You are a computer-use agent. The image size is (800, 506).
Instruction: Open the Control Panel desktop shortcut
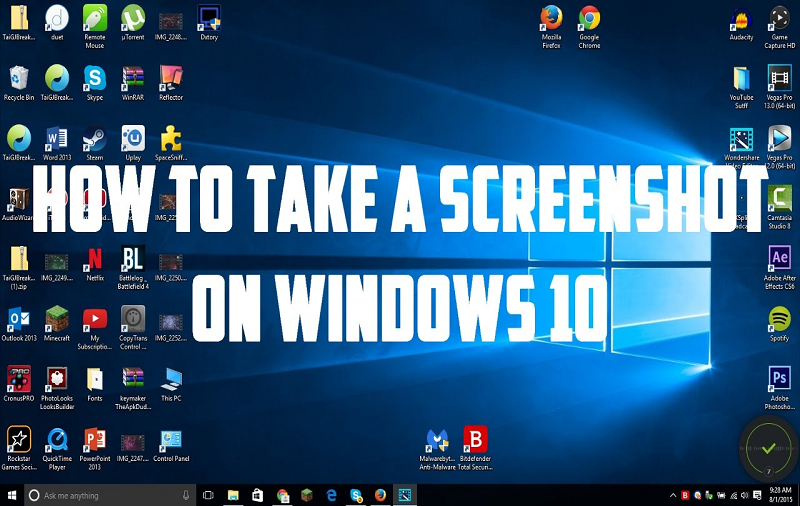pyautogui.click(x=171, y=440)
